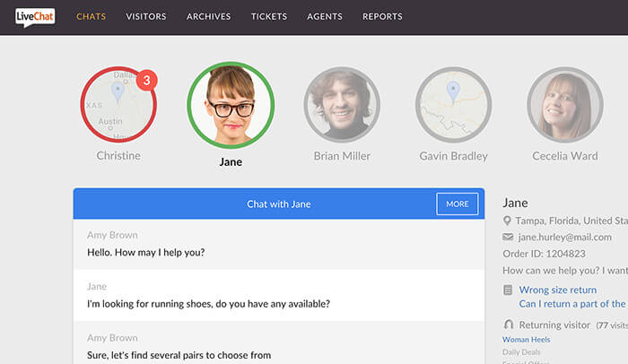Select Jane's avatar chat
Image resolution: width=628 pixels, height=364 pixels.
[x=231, y=105]
